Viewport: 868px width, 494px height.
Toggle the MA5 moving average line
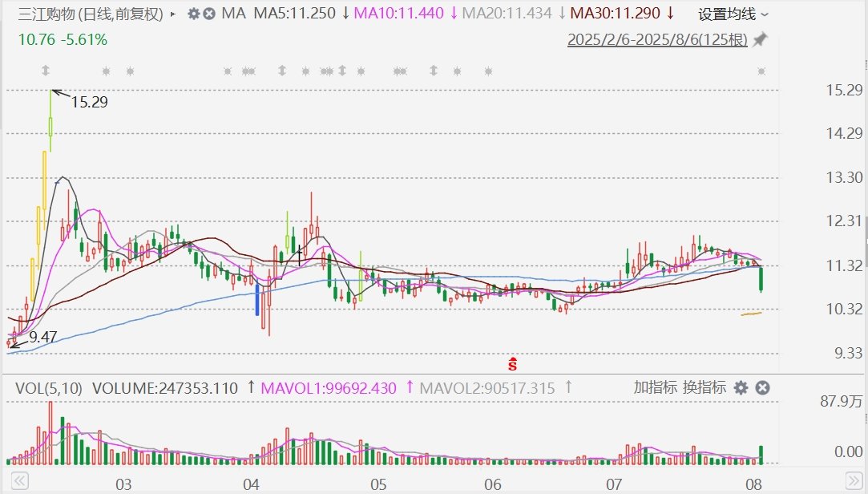pyautogui.click(x=294, y=14)
